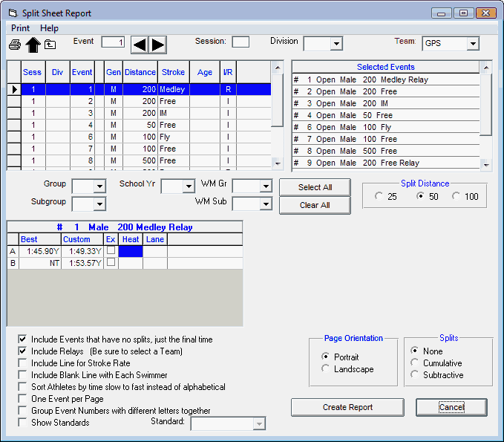Click the folder-up icon beside the arrow
This screenshot has height=442, width=504.
coord(50,45)
